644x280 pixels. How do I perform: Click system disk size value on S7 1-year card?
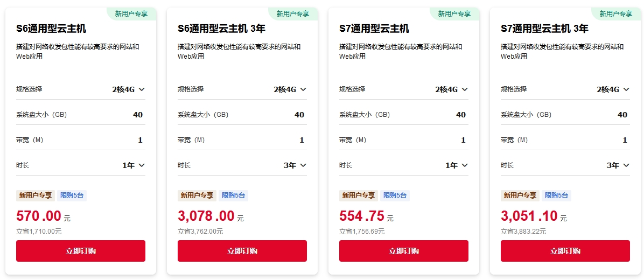(x=461, y=115)
